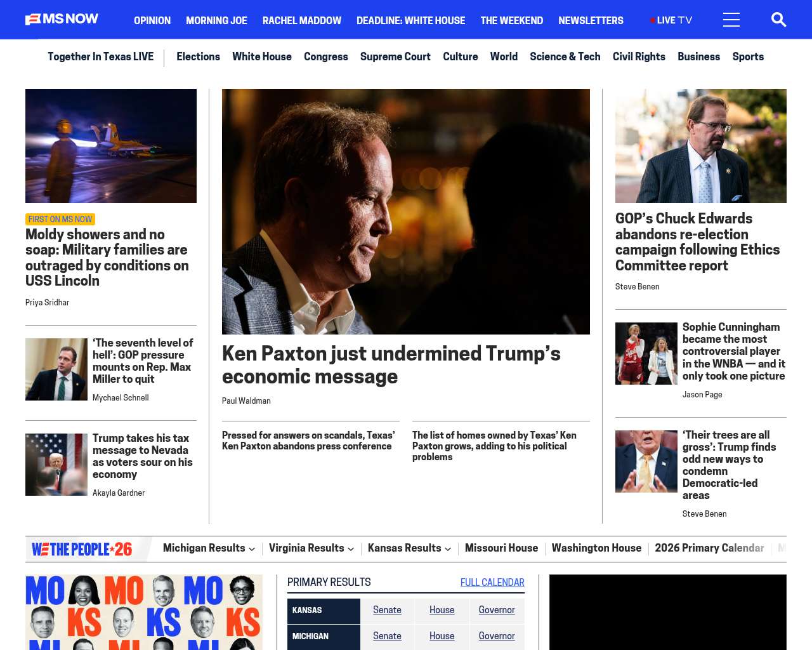Open The Weekend show page
The width and height of the screenshot is (812, 650).
[511, 20]
